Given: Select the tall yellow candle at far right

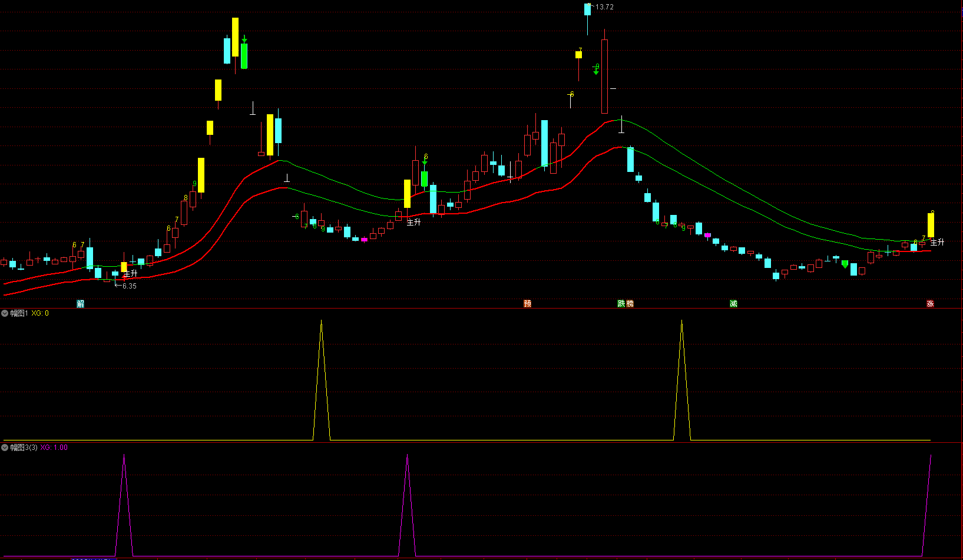Looking at the screenshot, I should (931, 225).
